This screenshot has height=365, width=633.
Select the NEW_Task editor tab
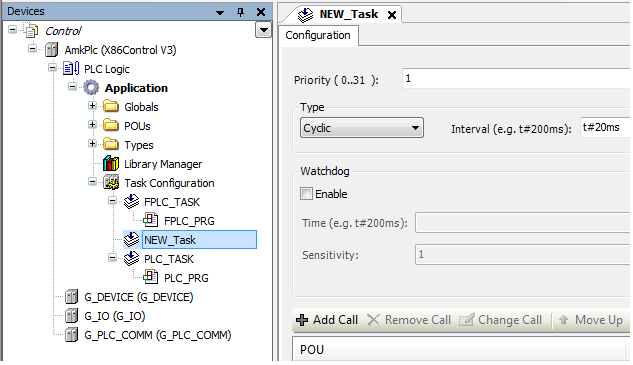click(349, 14)
